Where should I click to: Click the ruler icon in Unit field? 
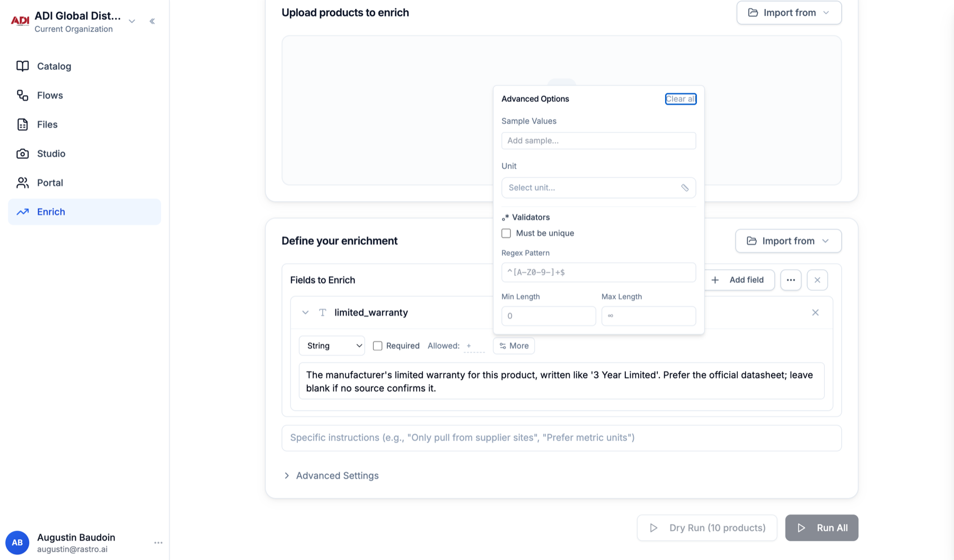pyautogui.click(x=685, y=188)
